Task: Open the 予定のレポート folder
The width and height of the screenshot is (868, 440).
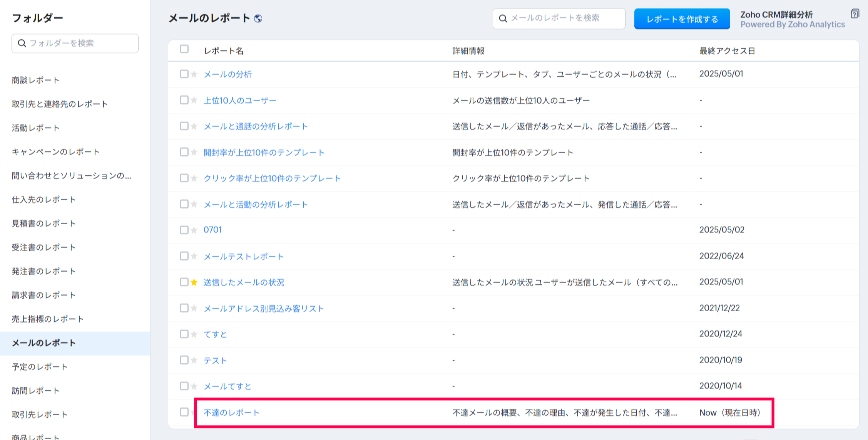Action: point(40,367)
